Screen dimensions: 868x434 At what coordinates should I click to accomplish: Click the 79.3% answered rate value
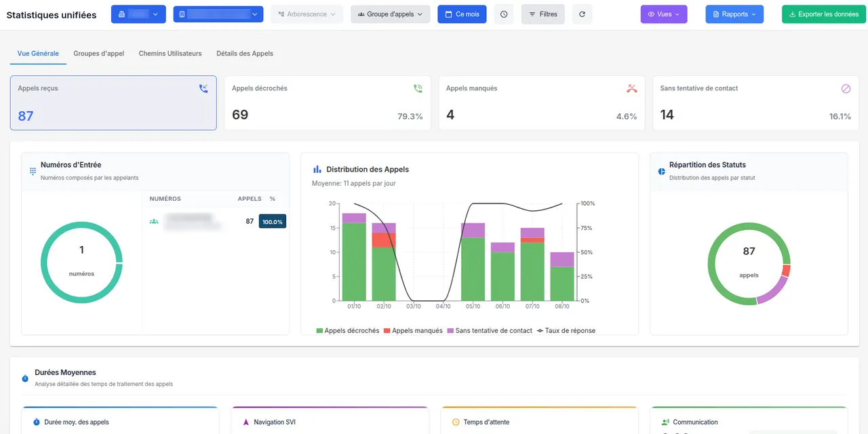pos(410,117)
